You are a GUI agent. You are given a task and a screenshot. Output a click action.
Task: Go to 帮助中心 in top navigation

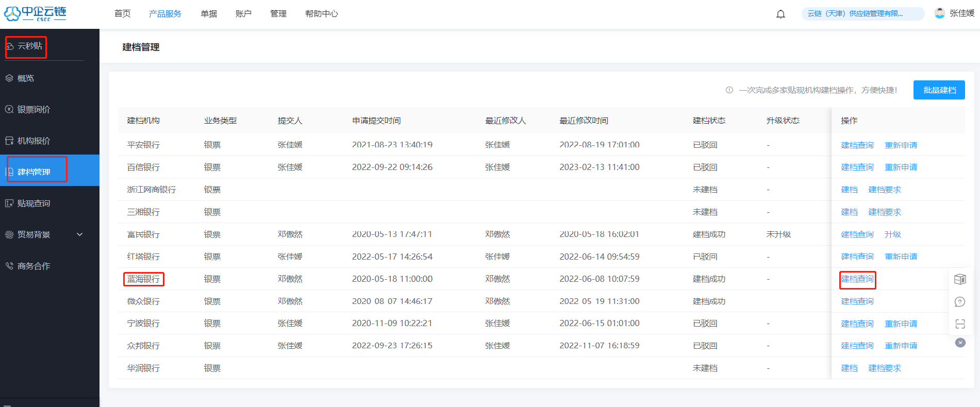321,14
